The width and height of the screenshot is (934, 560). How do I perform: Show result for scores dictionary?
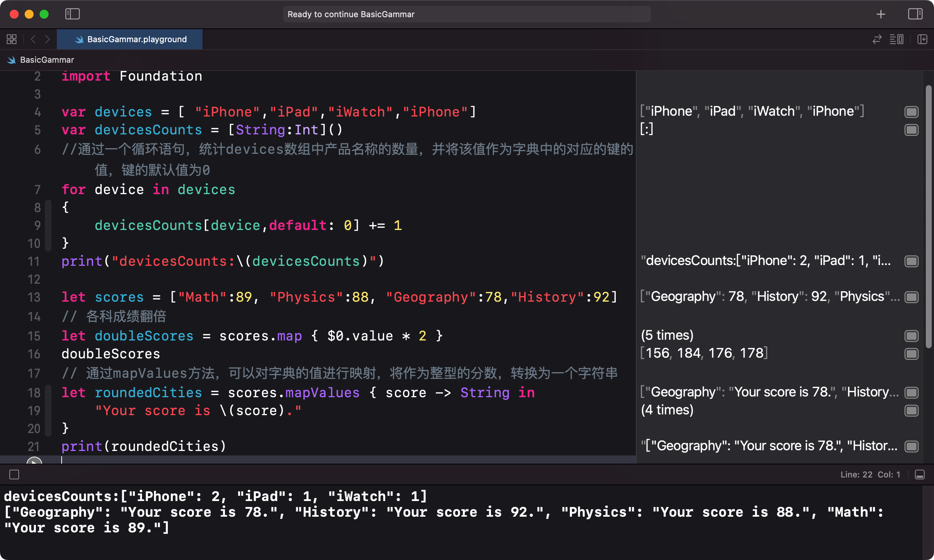point(911,297)
